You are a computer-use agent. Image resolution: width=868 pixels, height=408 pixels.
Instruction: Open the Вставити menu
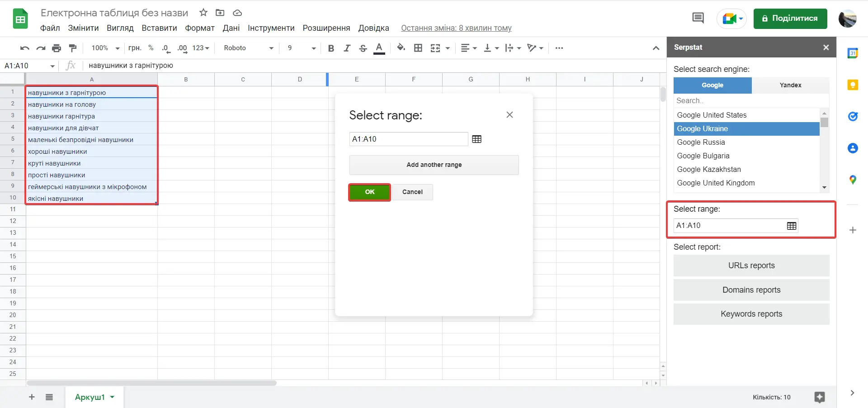pyautogui.click(x=159, y=28)
